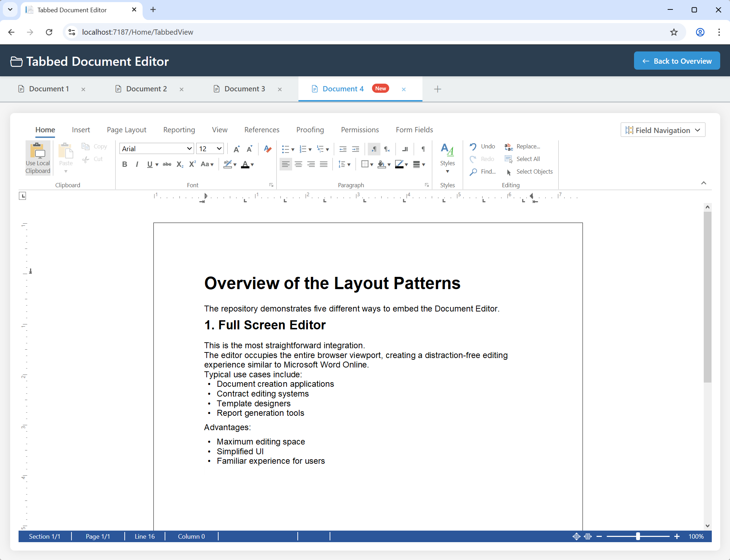Screen dimensions: 730x560
Task: Click the Select All editing command
Action: [x=523, y=159]
